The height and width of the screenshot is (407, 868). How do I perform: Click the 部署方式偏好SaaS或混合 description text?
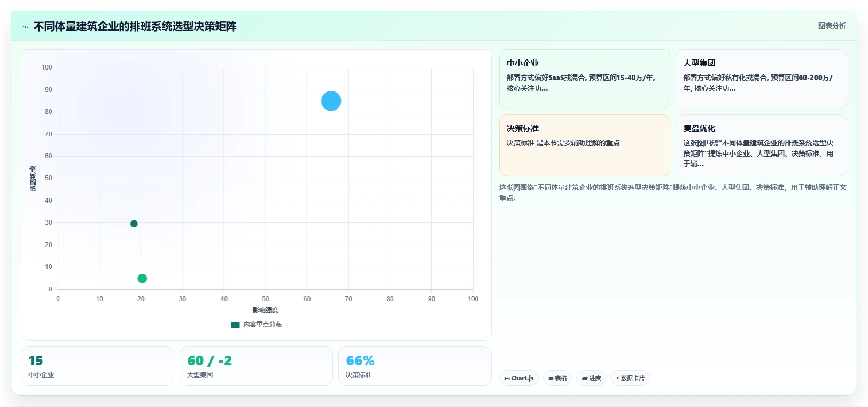point(582,83)
